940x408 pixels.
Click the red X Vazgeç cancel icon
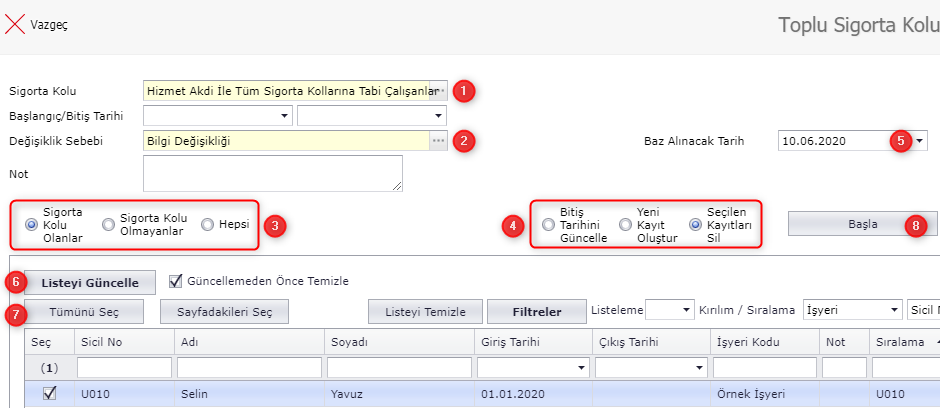15,24
